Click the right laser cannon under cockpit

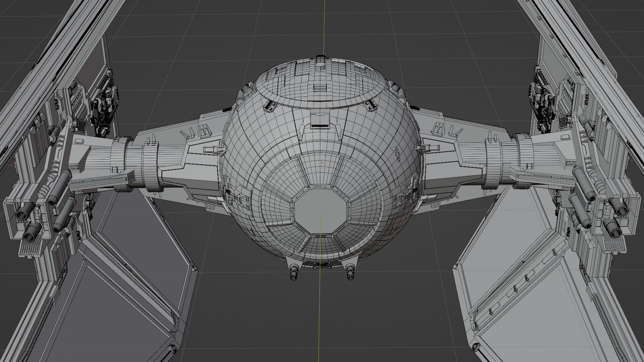point(350,271)
